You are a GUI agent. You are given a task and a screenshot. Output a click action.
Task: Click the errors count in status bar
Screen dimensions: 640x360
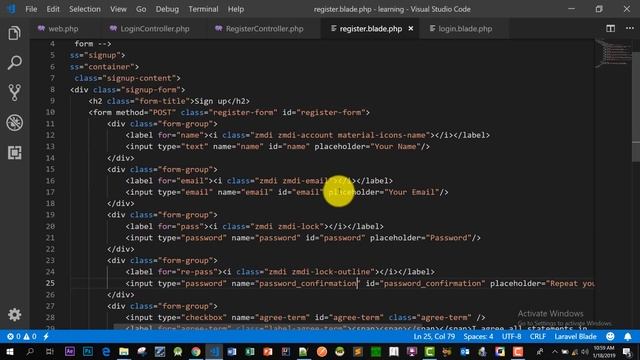pyautogui.click(x=13, y=337)
